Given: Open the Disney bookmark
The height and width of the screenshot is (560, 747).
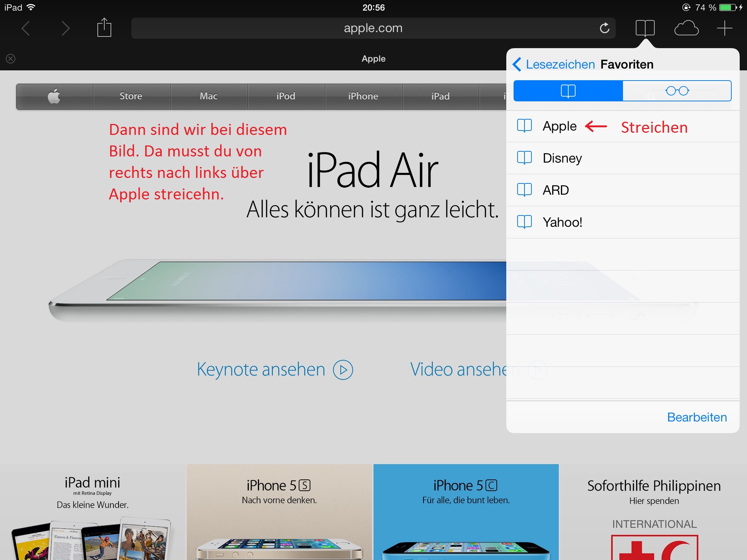Looking at the screenshot, I should (562, 158).
